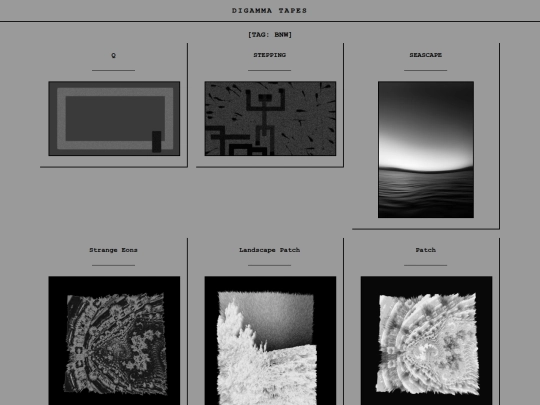
Task: View the Q nested rectangles image
Action: tap(114, 118)
